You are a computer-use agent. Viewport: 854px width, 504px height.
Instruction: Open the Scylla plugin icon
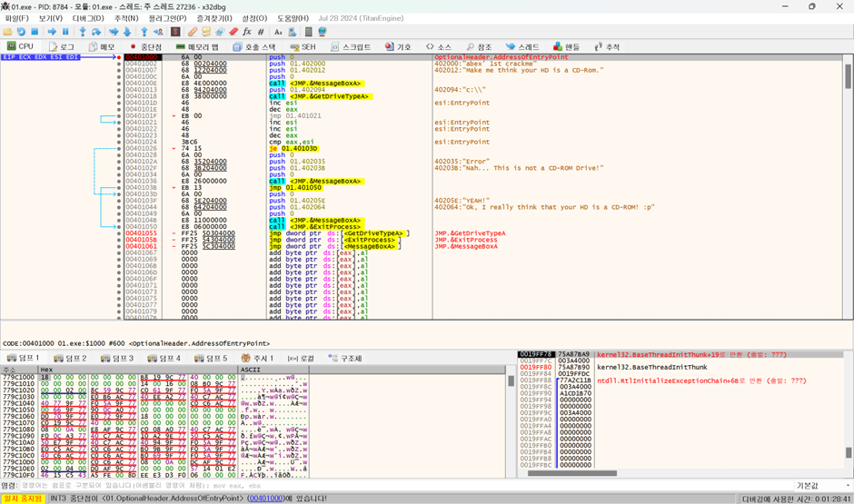coord(175,32)
